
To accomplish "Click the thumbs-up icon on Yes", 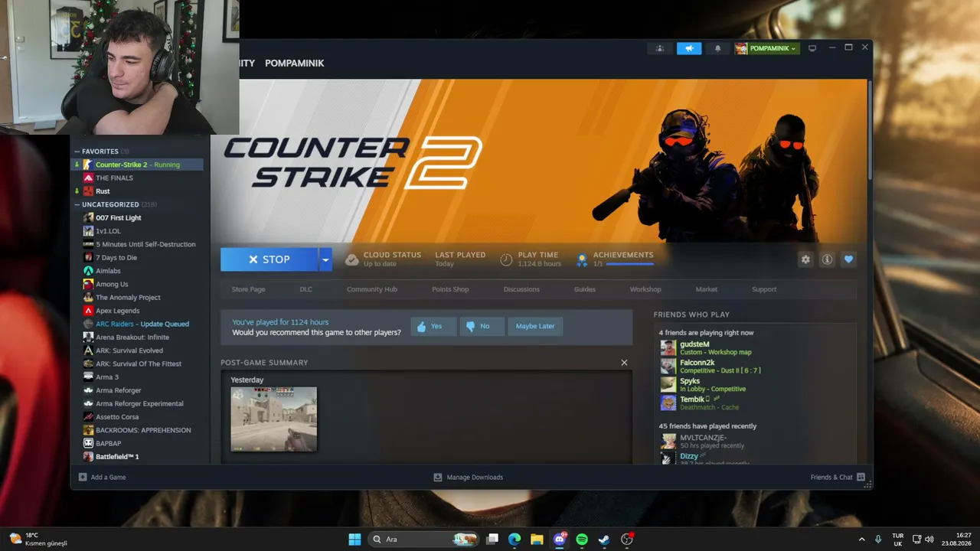I will [x=421, y=327].
